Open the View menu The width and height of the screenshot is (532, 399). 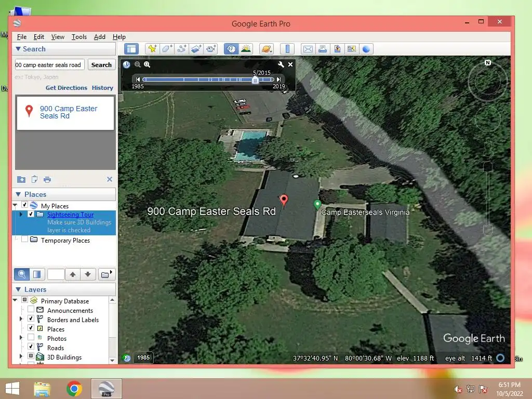click(58, 37)
